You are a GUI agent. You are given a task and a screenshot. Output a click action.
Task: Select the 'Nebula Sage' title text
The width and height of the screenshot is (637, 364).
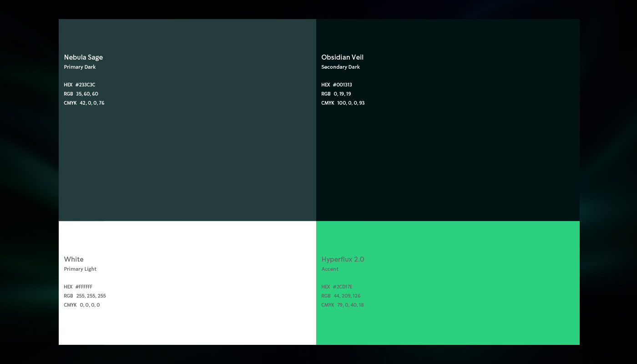(x=83, y=57)
